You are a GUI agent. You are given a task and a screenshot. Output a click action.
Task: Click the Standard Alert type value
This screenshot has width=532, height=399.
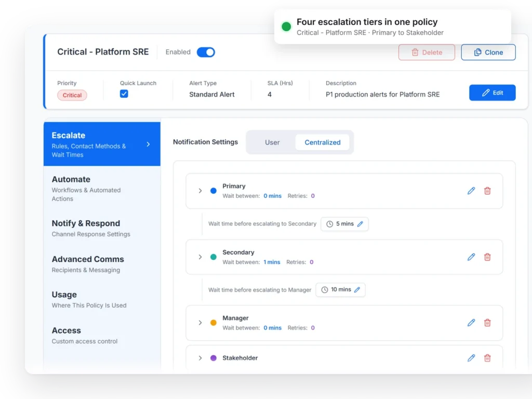coord(212,95)
